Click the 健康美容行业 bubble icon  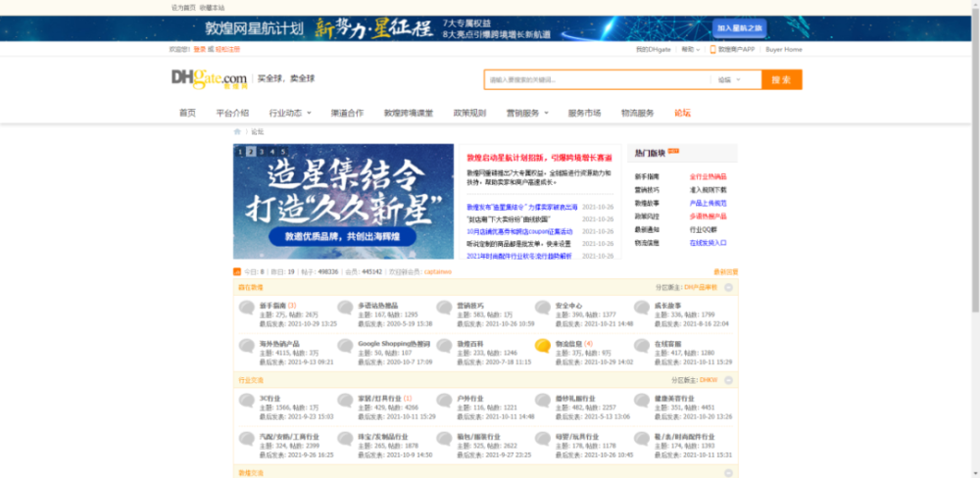tap(641, 400)
